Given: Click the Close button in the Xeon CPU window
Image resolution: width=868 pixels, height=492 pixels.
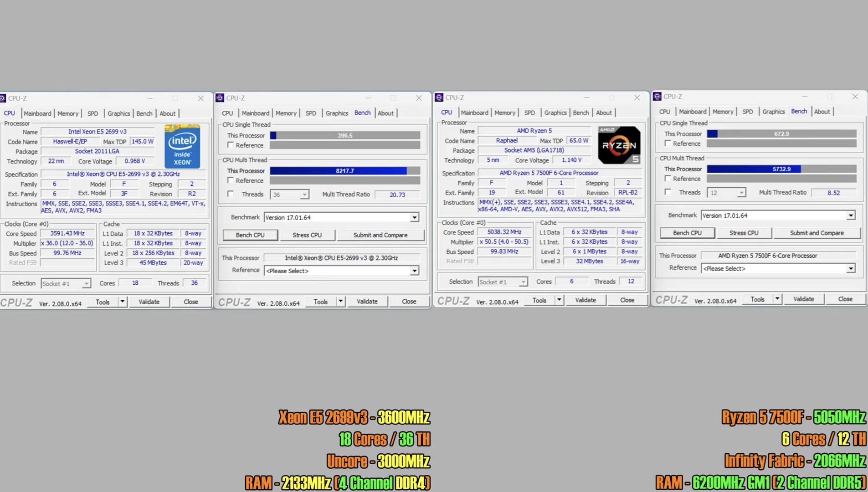Looking at the screenshot, I should click(x=191, y=302).
